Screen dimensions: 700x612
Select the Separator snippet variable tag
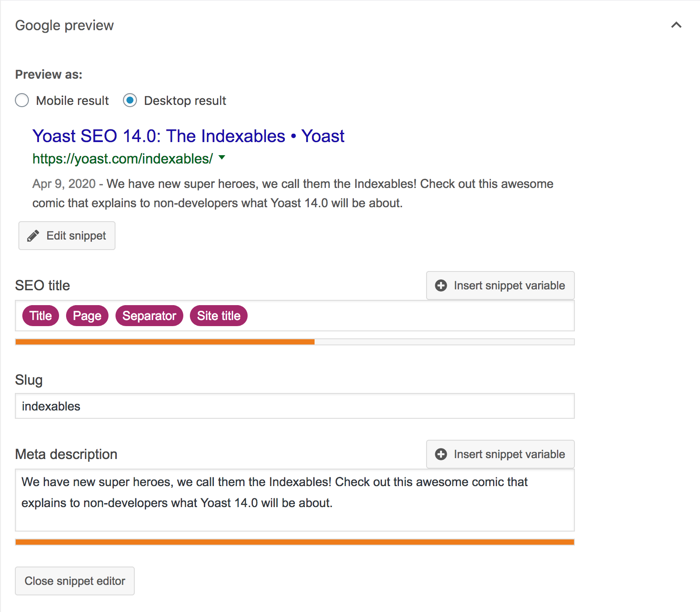149,316
